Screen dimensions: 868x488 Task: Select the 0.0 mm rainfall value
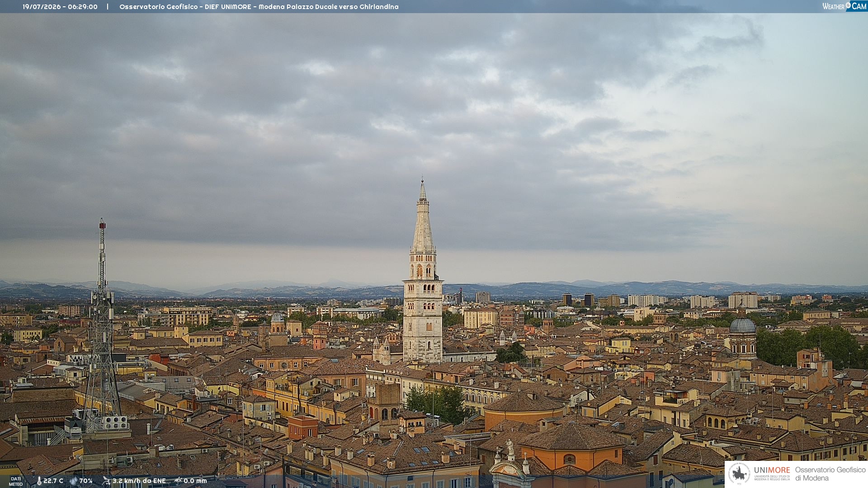195,481
